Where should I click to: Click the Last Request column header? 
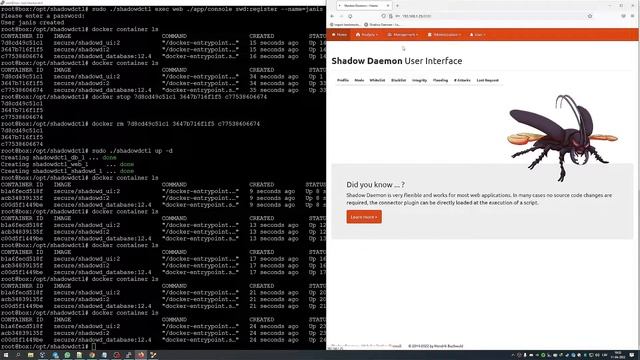click(x=487, y=80)
